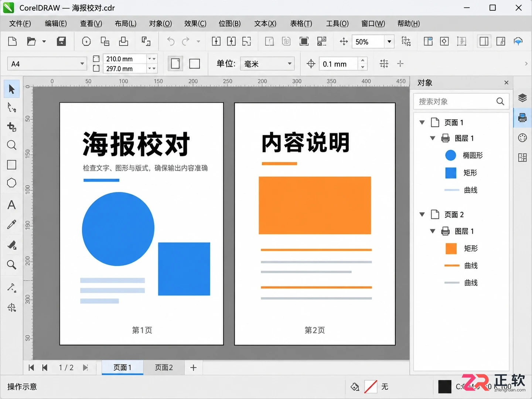Select the Text tool
532x399 pixels.
pos(12,205)
